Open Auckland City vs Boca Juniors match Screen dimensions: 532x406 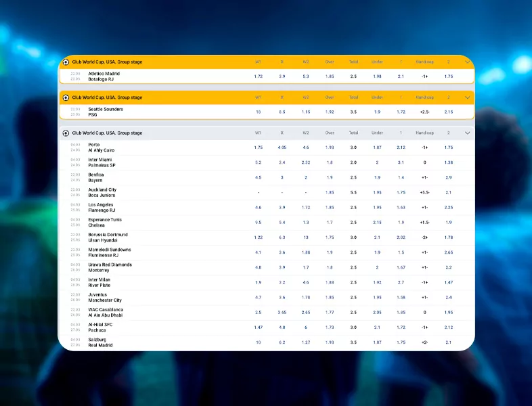pos(102,192)
